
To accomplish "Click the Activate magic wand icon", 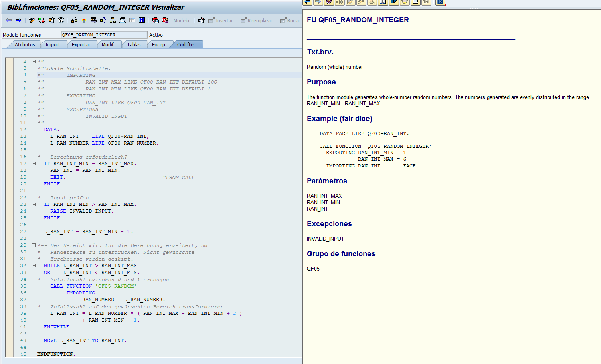I will (84, 20).
